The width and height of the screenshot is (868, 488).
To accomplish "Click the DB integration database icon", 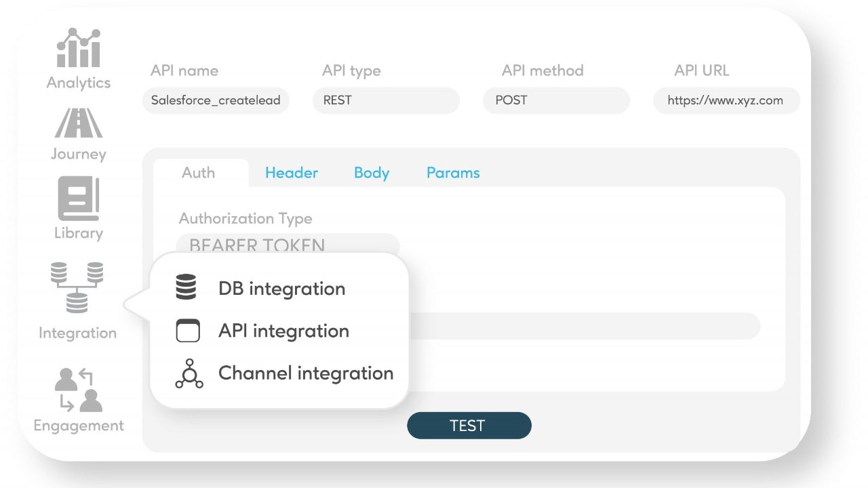I will (186, 287).
